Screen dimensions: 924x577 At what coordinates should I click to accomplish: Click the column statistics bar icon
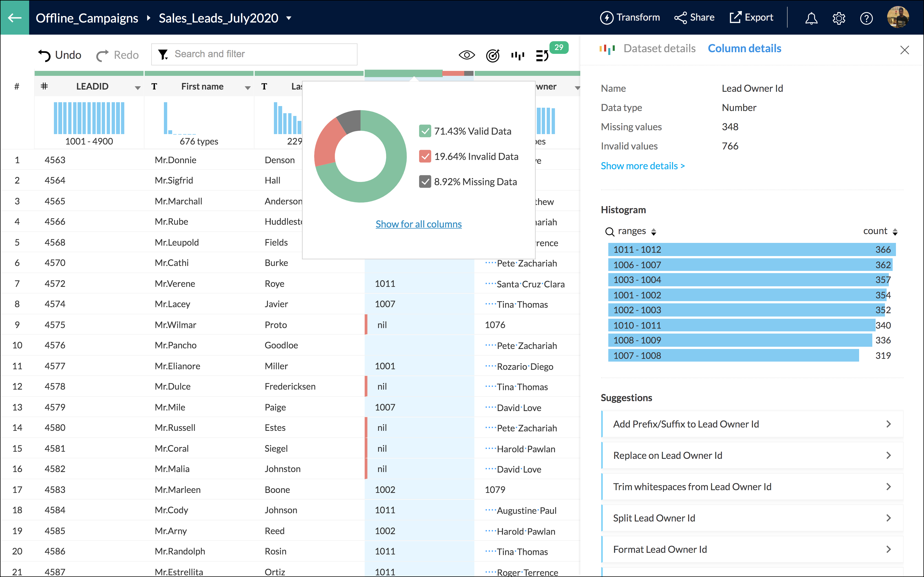point(518,55)
